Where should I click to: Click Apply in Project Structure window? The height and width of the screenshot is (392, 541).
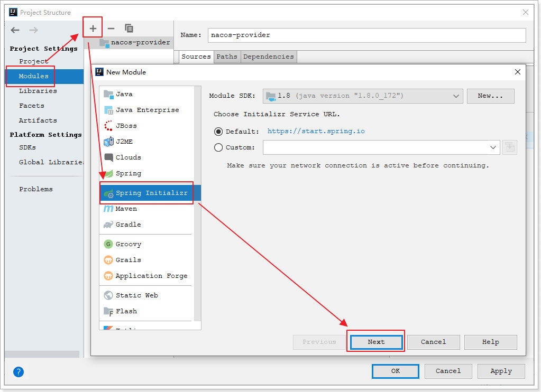[501, 371]
